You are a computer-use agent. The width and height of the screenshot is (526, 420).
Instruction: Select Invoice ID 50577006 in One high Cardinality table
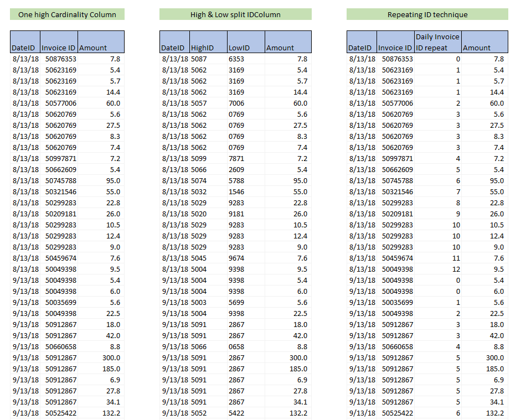pos(59,103)
